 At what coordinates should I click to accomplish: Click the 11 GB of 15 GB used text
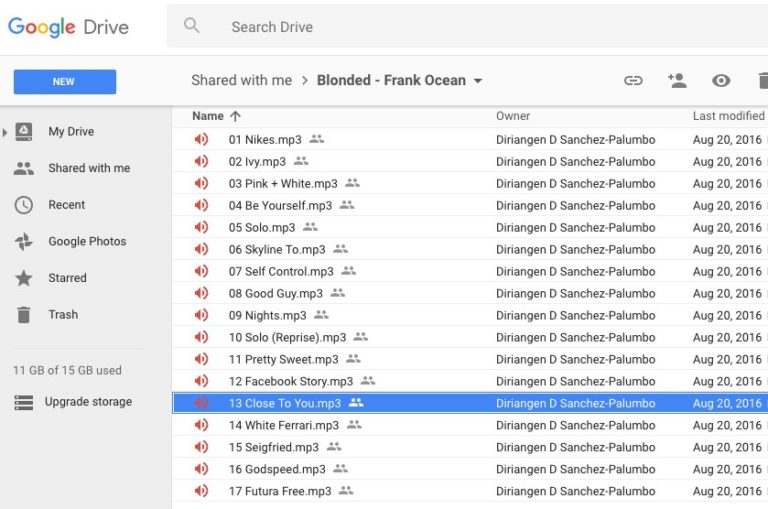(67, 370)
